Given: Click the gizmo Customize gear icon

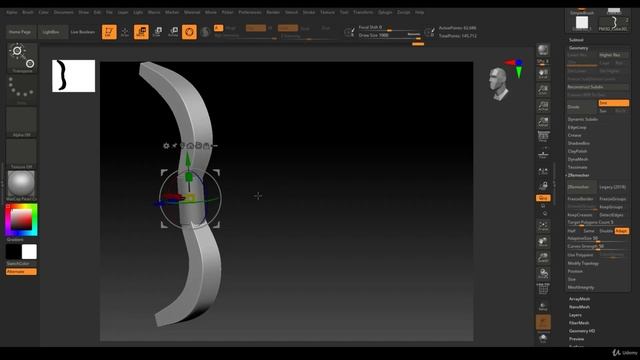Looking at the screenshot, I should pyautogui.click(x=166, y=146).
